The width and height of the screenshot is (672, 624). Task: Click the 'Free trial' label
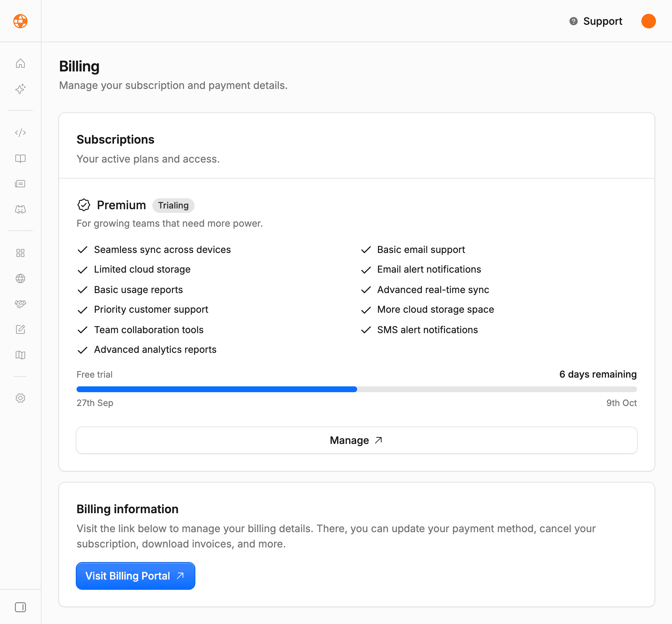[x=94, y=374]
